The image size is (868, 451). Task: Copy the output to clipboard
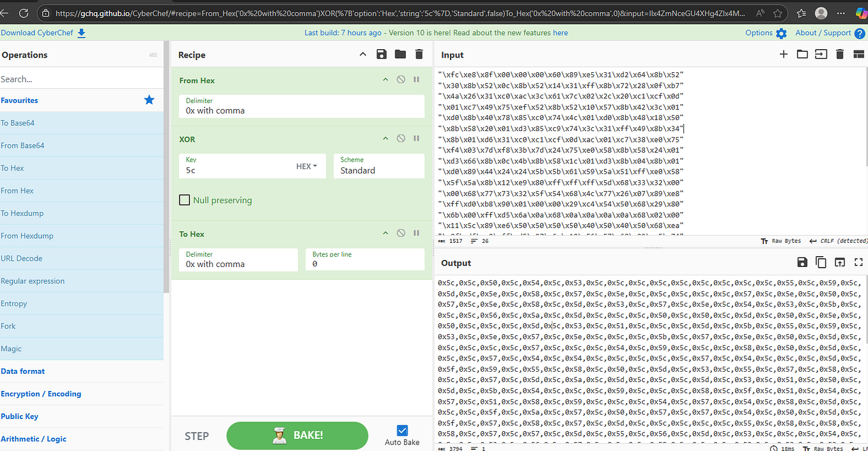tap(821, 262)
